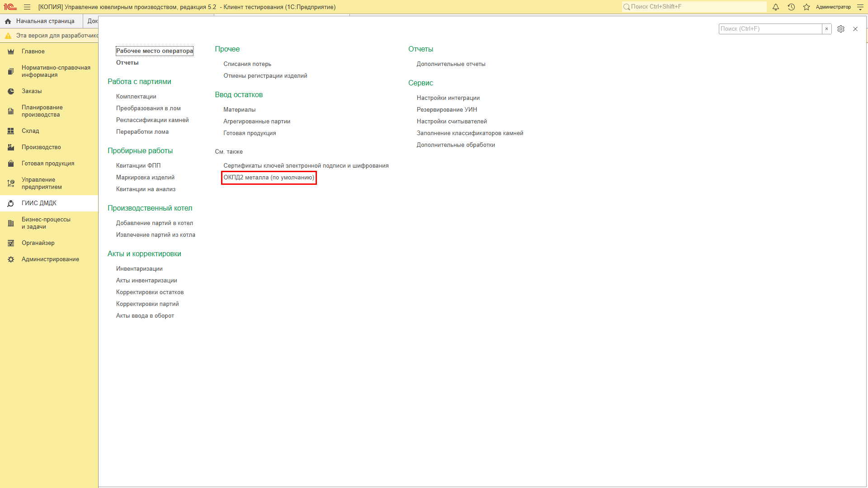Click the Склад section icon

click(11, 131)
